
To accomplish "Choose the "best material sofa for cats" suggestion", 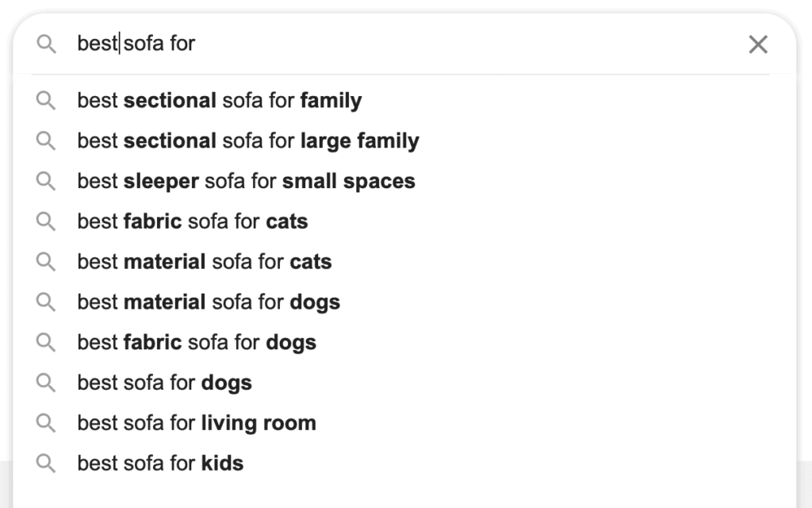I will pos(204,262).
